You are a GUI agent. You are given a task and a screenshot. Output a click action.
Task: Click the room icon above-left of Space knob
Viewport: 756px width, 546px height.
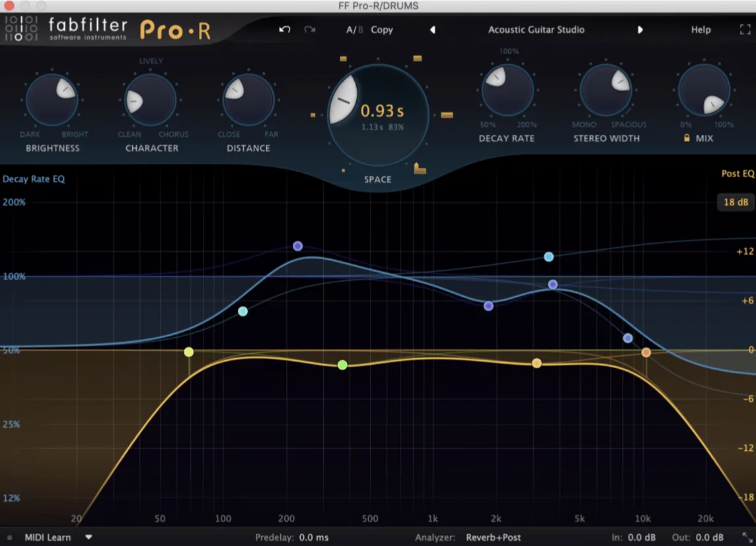(343, 59)
